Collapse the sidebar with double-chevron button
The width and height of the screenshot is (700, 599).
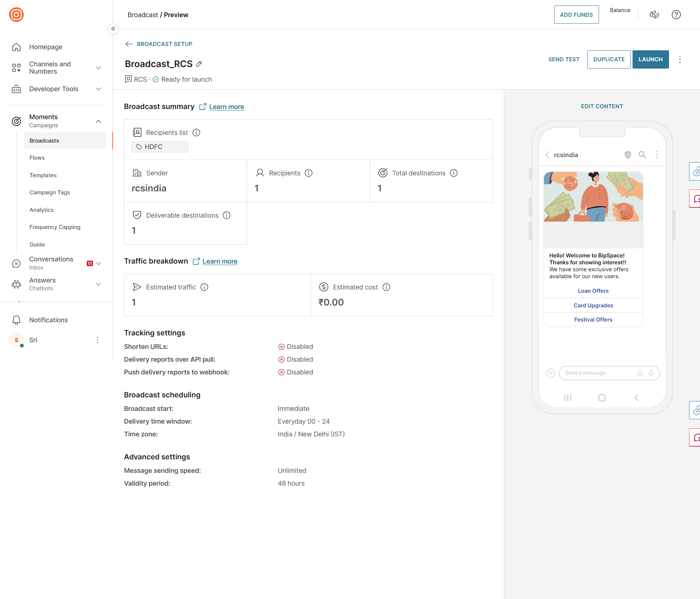[x=113, y=28]
